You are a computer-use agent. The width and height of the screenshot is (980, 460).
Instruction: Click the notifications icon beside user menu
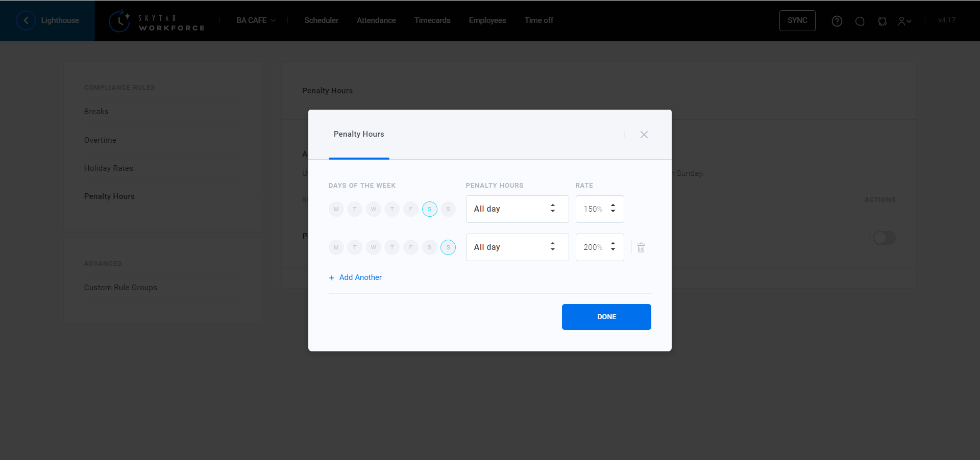point(882,21)
